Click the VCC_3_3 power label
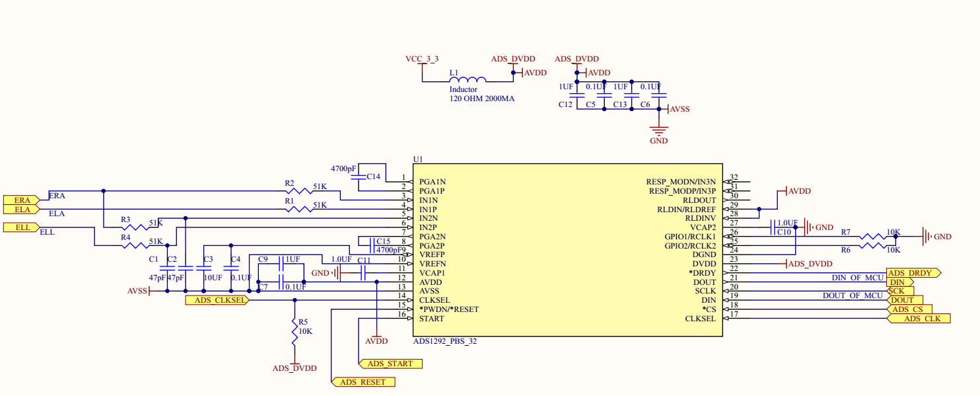The height and width of the screenshot is (396, 980). tap(422, 59)
